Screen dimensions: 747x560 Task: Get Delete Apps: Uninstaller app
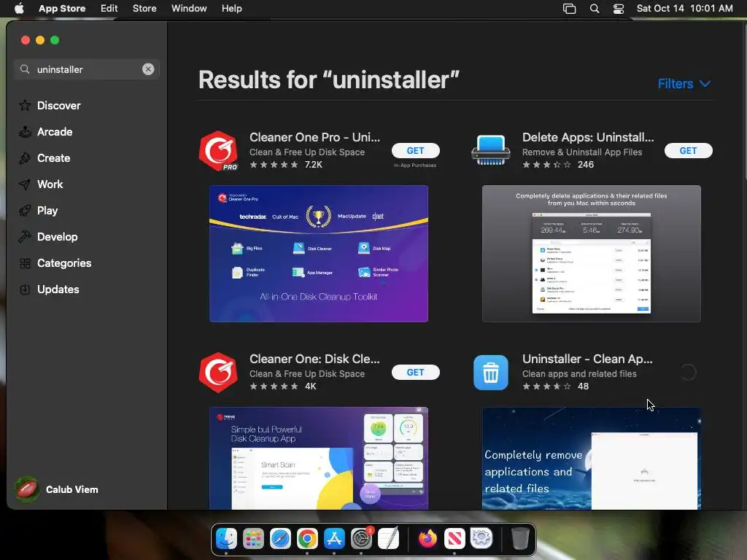[x=689, y=150]
